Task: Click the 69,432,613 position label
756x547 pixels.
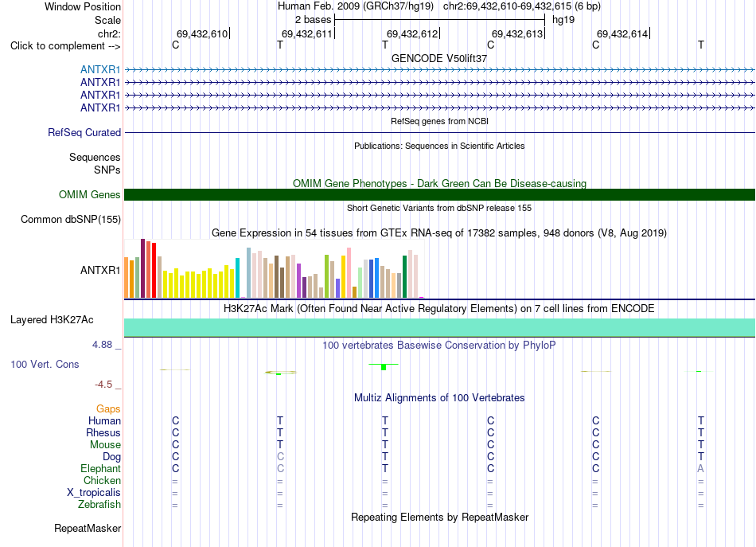Action: [x=516, y=33]
